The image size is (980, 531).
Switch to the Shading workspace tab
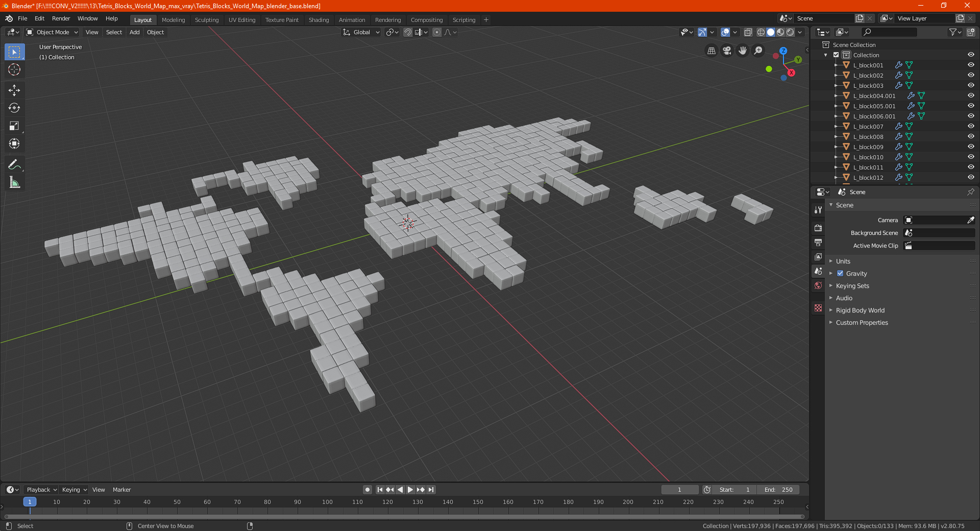(x=318, y=20)
